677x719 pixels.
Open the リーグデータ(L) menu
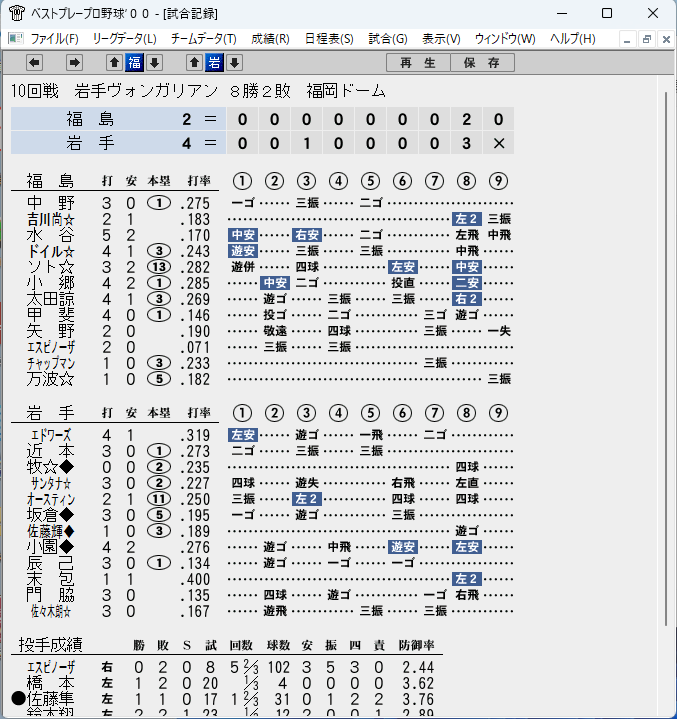pyautogui.click(x=124, y=39)
